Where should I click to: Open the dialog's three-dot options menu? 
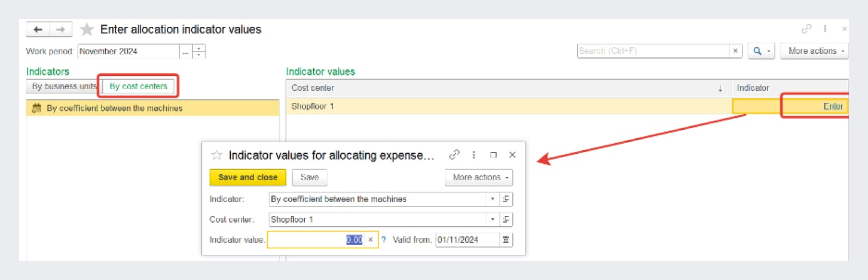tap(473, 155)
